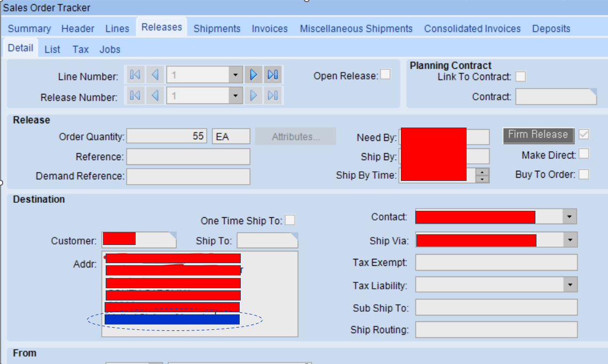The image size is (608, 364).
Task: Expand the Tax Liability dropdown
Action: pos(570,285)
